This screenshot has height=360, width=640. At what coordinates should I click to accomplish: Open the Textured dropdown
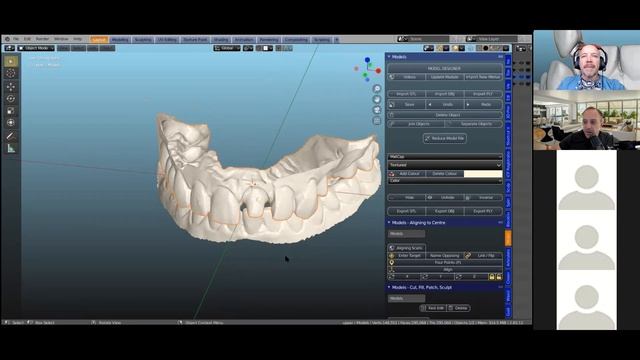[x=445, y=165]
